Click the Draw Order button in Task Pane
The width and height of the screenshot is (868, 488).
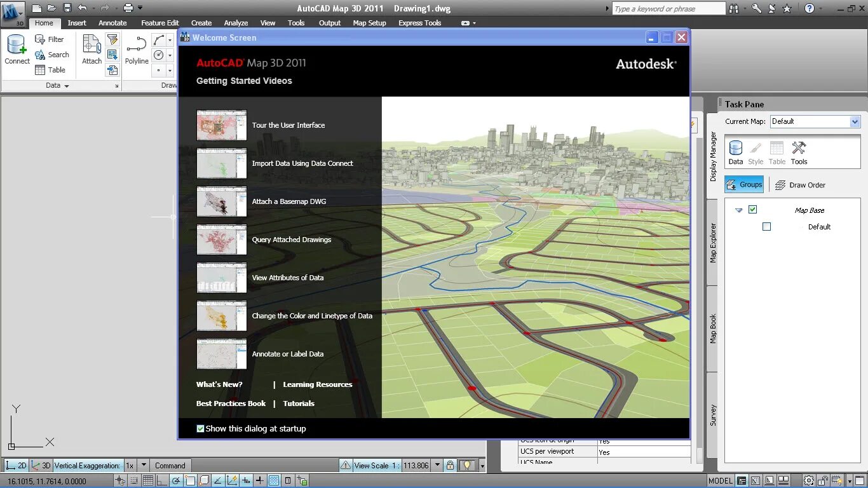801,185
